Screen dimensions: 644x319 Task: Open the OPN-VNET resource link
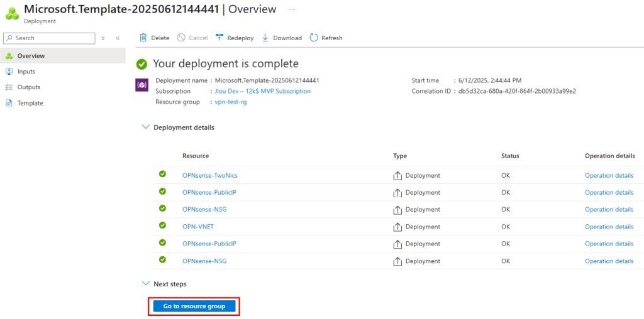[x=198, y=226]
